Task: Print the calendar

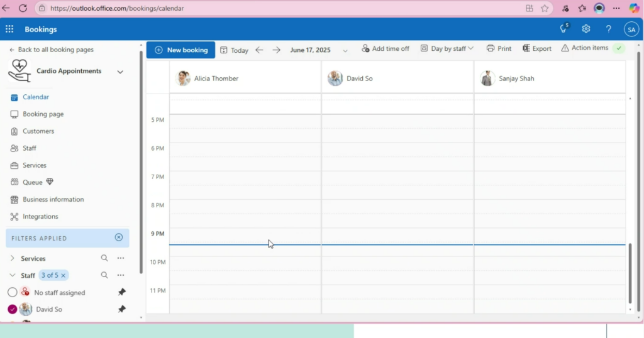Action: click(x=499, y=48)
